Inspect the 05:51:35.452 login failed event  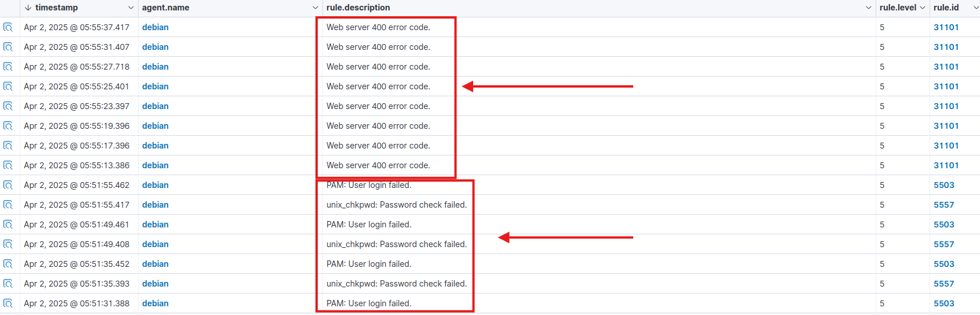click(x=8, y=264)
